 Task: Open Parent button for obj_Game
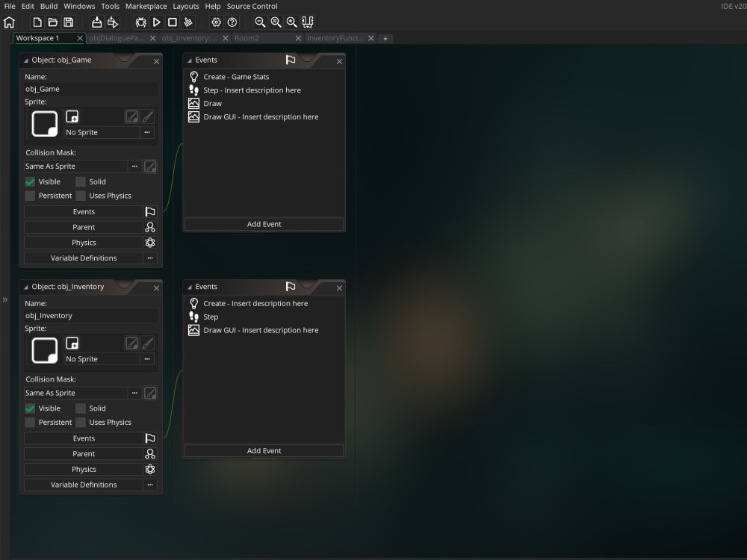click(84, 227)
